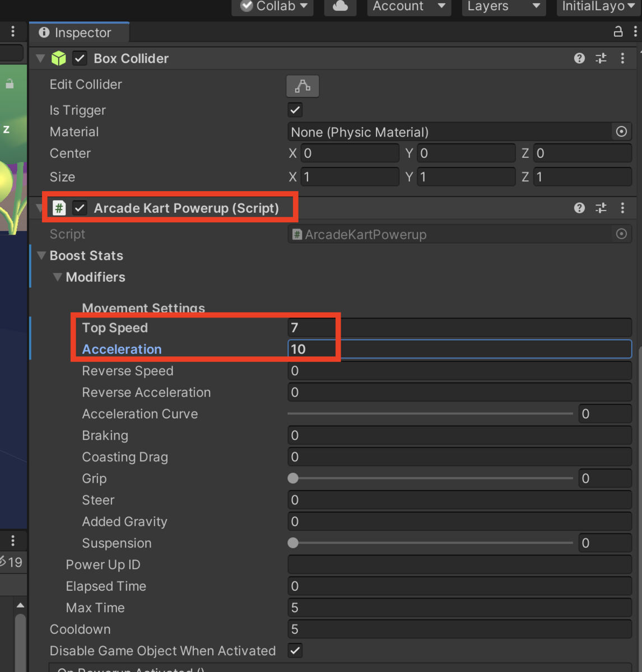This screenshot has width=642, height=672.
Task: Click the Elapsed Time field
Action: pyautogui.click(x=459, y=586)
